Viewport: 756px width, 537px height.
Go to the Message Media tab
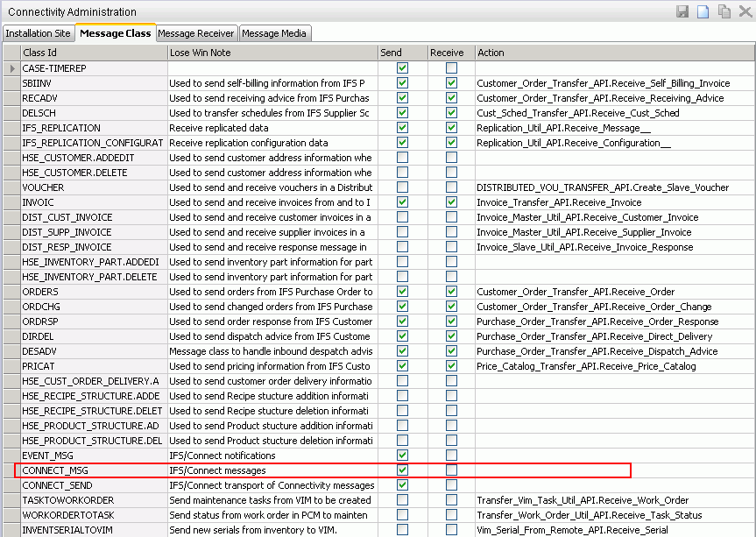click(274, 33)
